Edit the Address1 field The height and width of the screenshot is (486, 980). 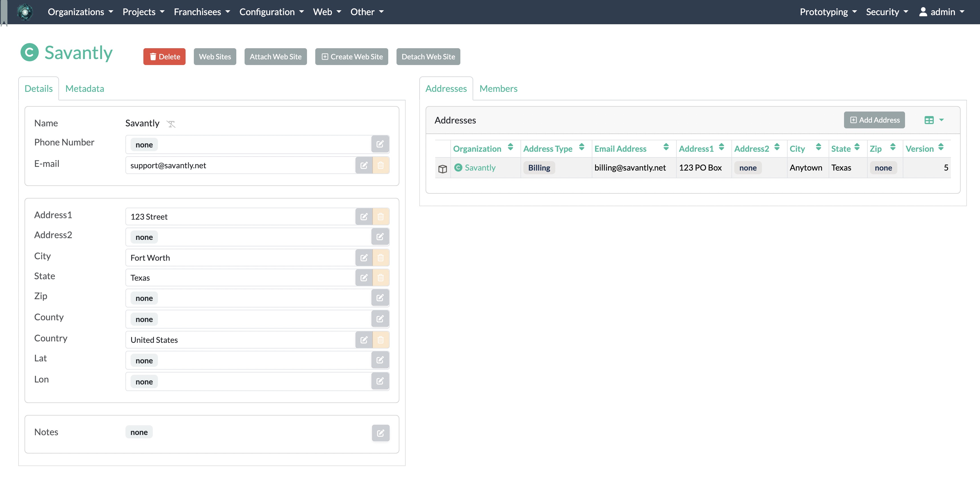tap(364, 216)
